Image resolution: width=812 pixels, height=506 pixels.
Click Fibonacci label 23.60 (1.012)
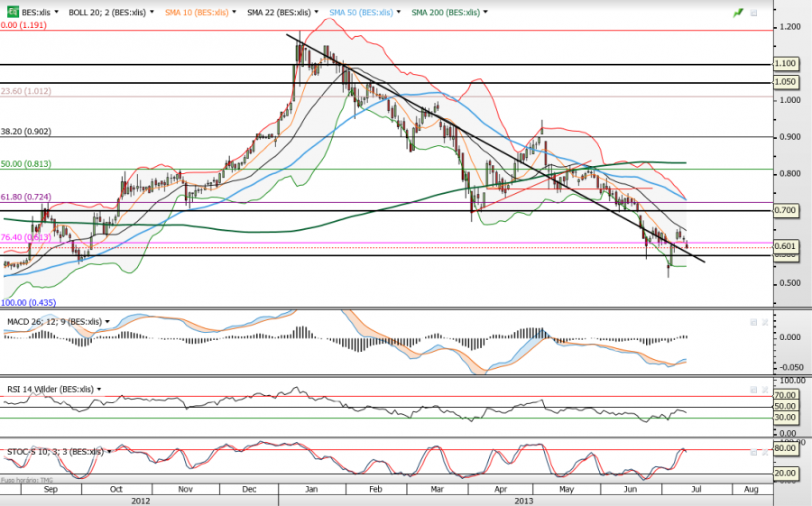click(x=26, y=91)
